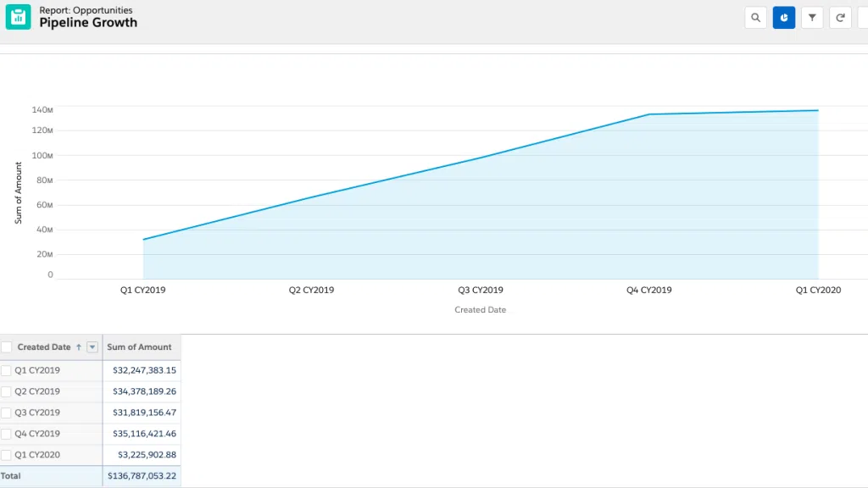Viewport: 868px width, 488px height.
Task: Click the Total row label
Action: 10,475
